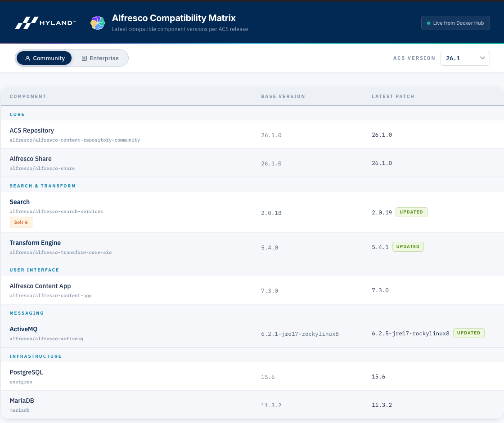This screenshot has width=504, height=423.
Task: Click the ACS Version dropdown chevron
Action: [482, 58]
